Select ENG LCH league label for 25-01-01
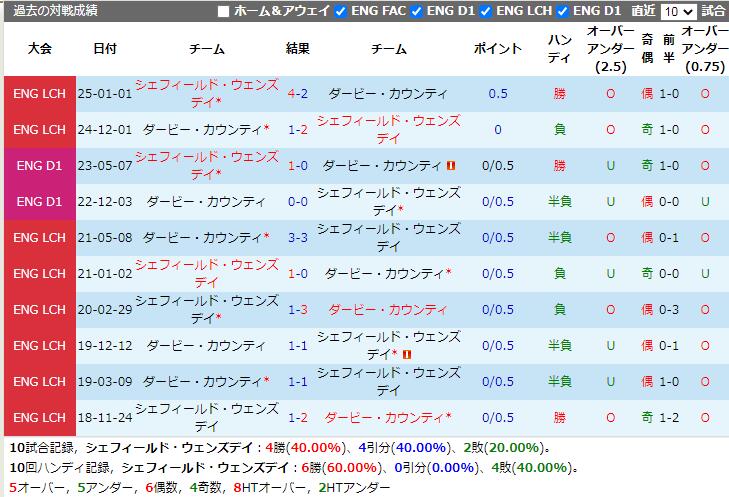The width and height of the screenshot is (729, 497). pyautogui.click(x=40, y=94)
